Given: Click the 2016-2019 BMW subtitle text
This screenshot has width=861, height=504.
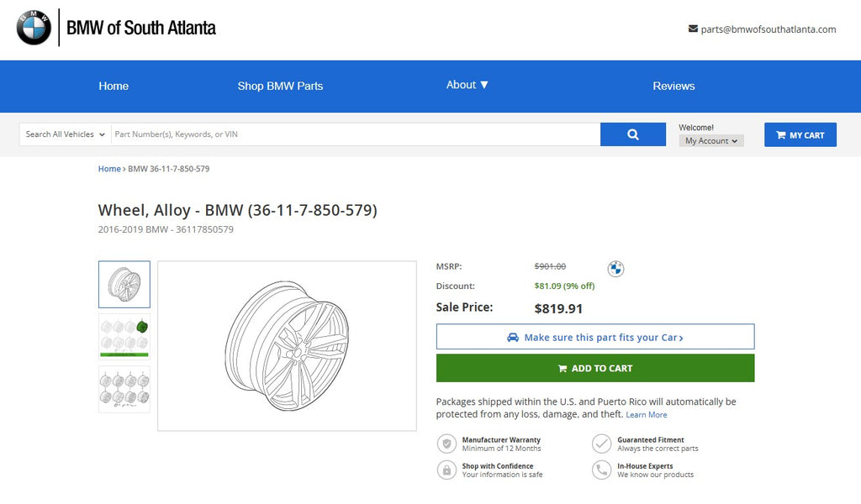Looking at the screenshot, I should [x=166, y=229].
